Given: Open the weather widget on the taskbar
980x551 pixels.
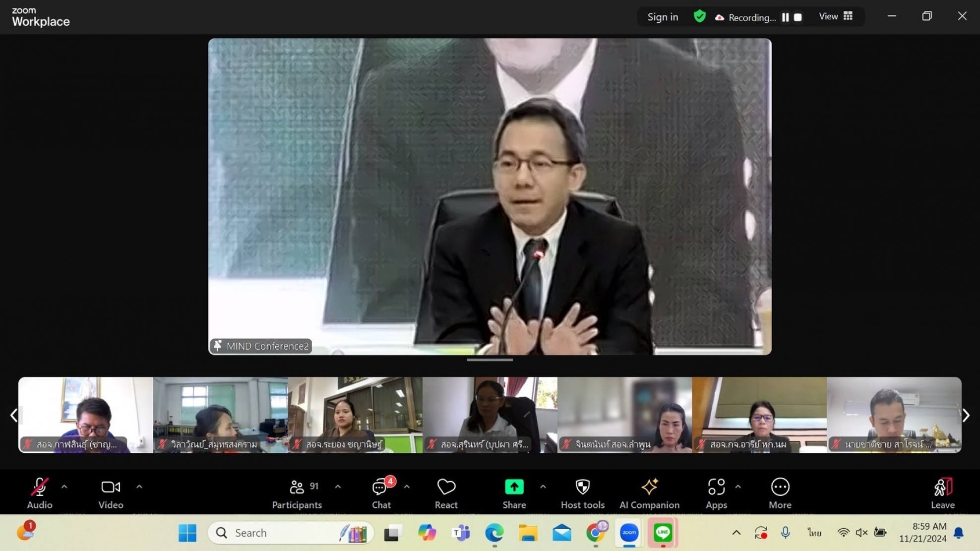Looking at the screenshot, I should [26, 532].
